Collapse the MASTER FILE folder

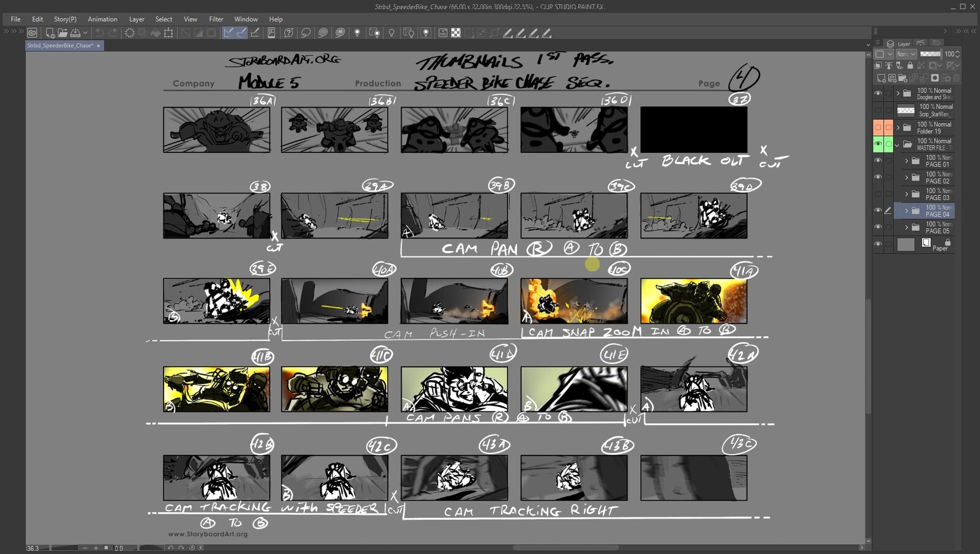pyautogui.click(x=898, y=144)
